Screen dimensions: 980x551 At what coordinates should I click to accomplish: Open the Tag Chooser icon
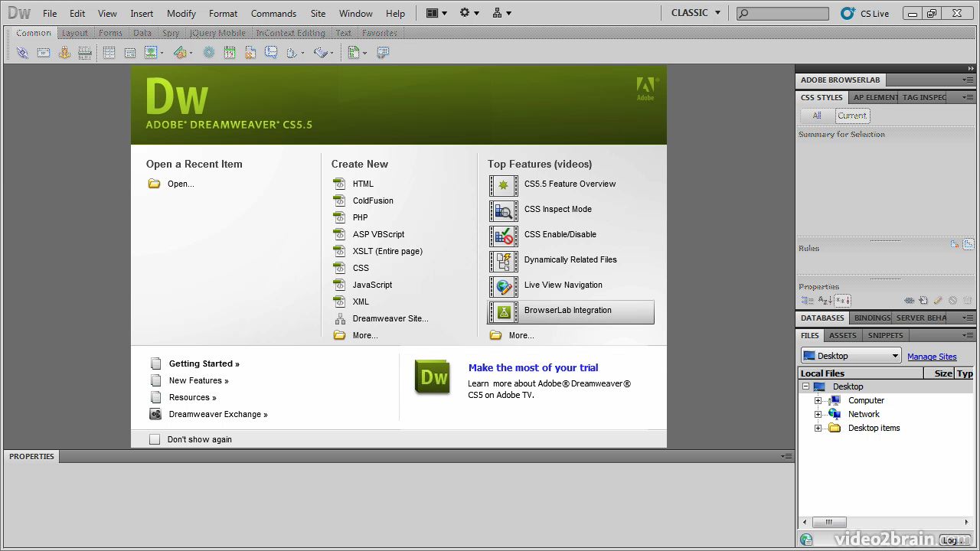(x=381, y=52)
